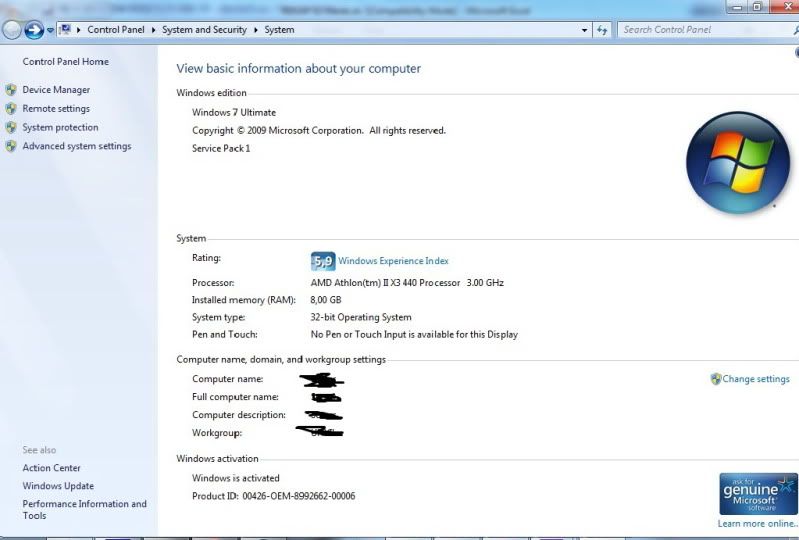Click the 5,9 rating badge
799x540 pixels.
(323, 261)
